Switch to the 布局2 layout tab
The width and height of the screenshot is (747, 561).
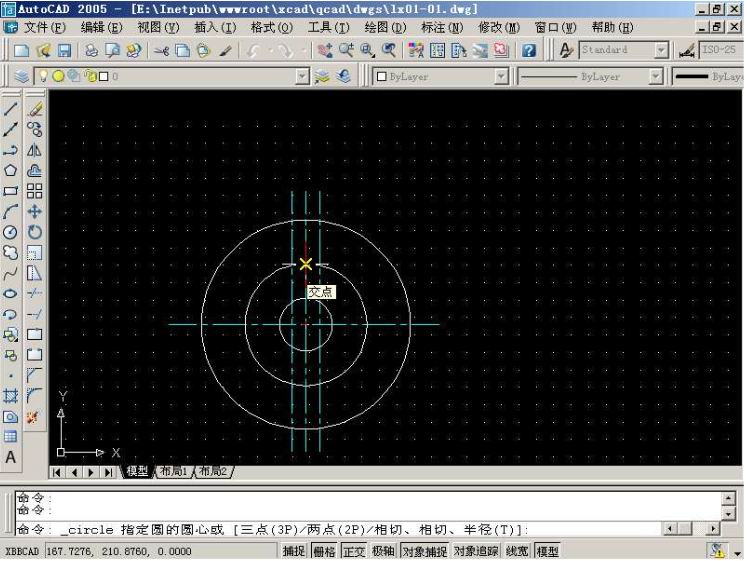[x=213, y=471]
